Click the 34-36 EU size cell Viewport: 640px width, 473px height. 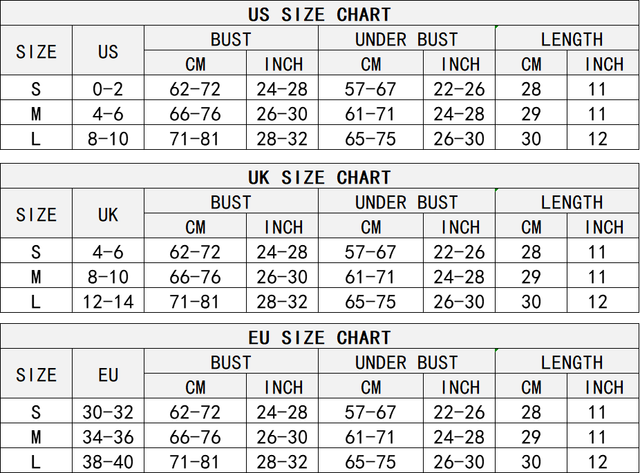108,437
